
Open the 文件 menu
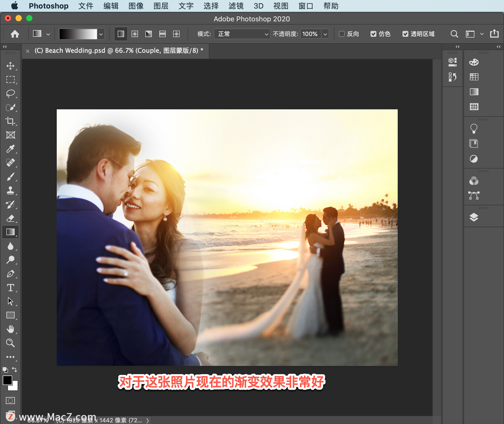coord(86,6)
